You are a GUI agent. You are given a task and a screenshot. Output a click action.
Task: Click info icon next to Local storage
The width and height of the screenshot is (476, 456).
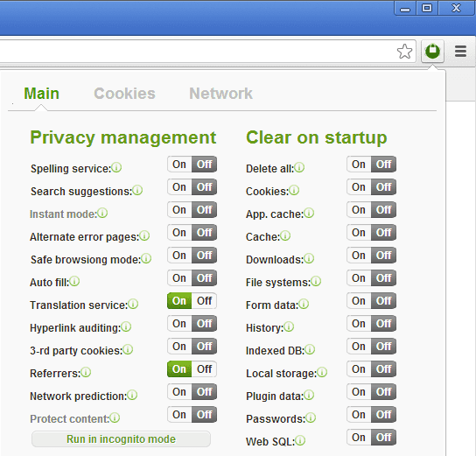coord(322,372)
